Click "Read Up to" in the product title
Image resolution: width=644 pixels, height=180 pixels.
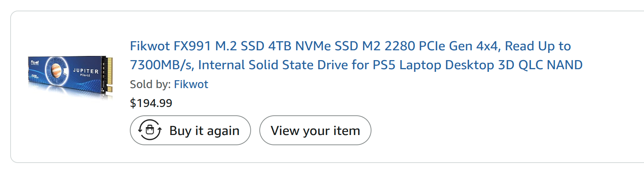538,46
